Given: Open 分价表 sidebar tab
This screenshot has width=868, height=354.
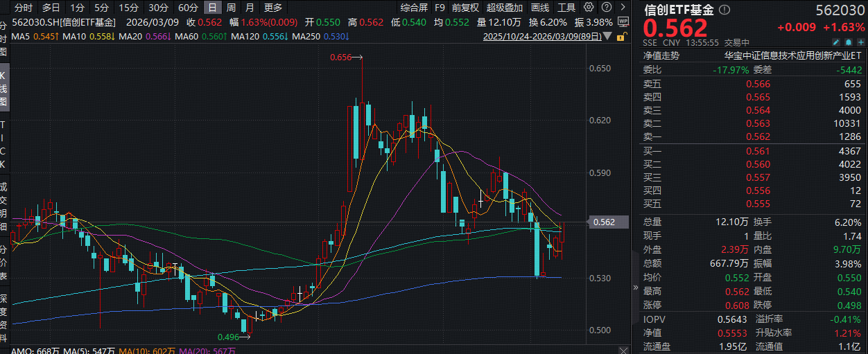Looking at the screenshot, I should click(3, 263).
